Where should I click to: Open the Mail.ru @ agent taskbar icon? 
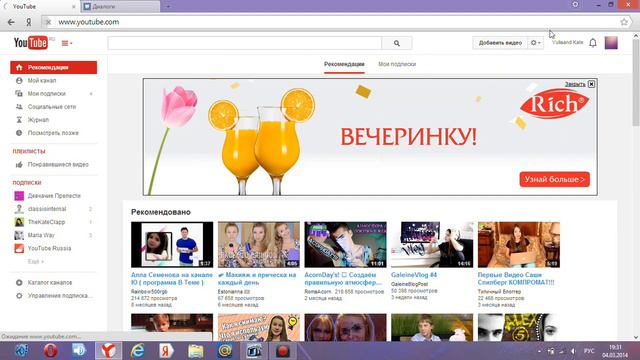225,351
